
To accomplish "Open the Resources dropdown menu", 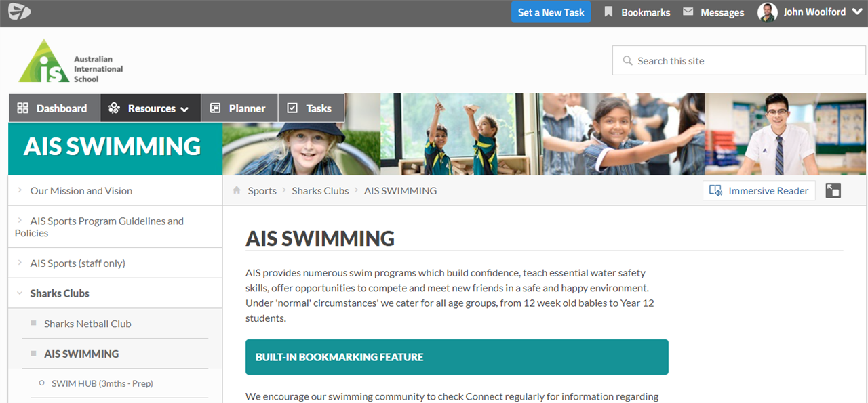I will click(x=151, y=108).
